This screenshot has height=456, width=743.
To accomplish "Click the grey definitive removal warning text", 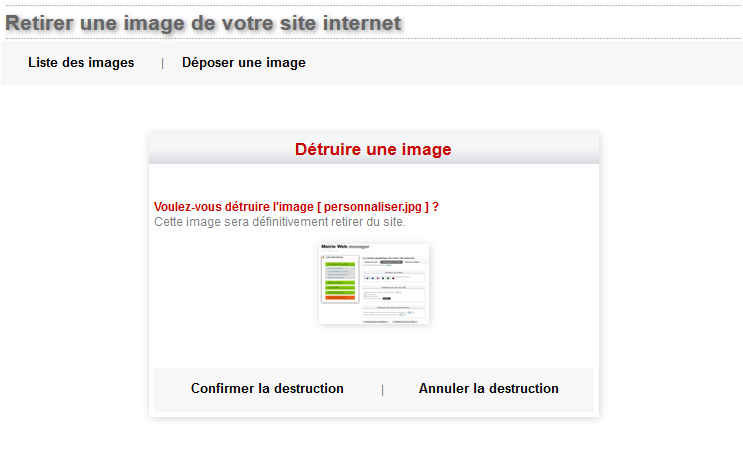I will coord(279,222).
